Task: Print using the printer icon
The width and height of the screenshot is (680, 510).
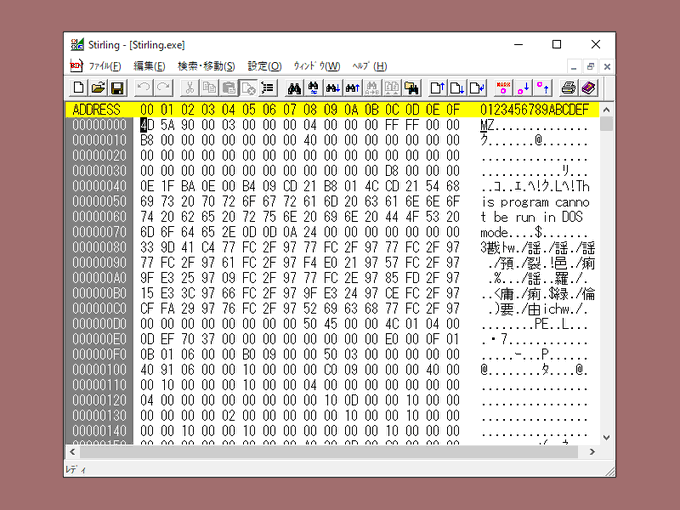Action: click(569, 88)
